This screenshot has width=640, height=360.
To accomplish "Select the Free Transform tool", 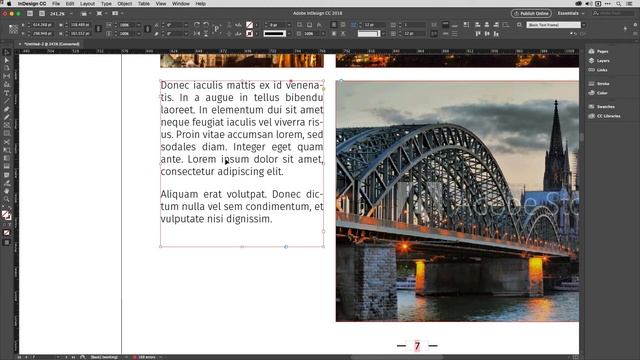I will coord(7,151).
